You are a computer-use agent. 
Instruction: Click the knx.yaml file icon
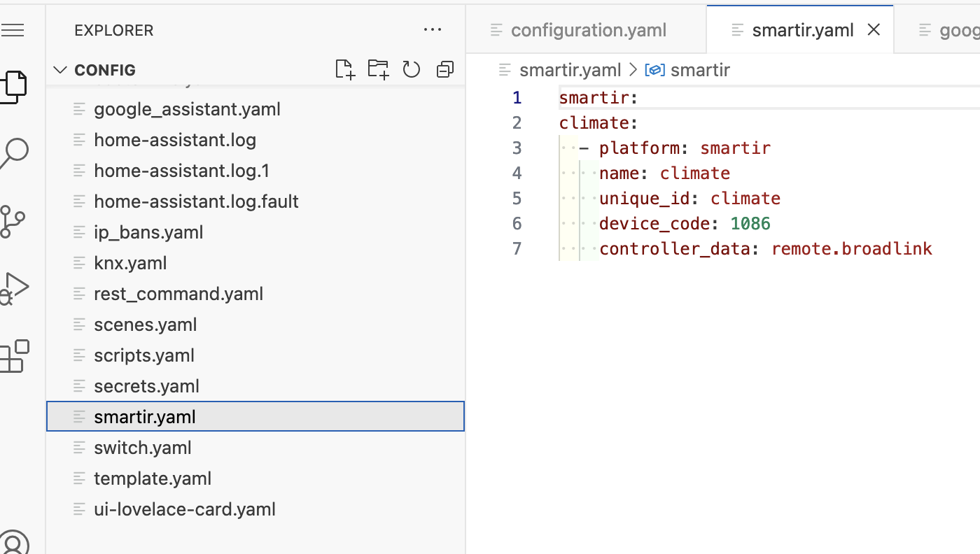80,263
